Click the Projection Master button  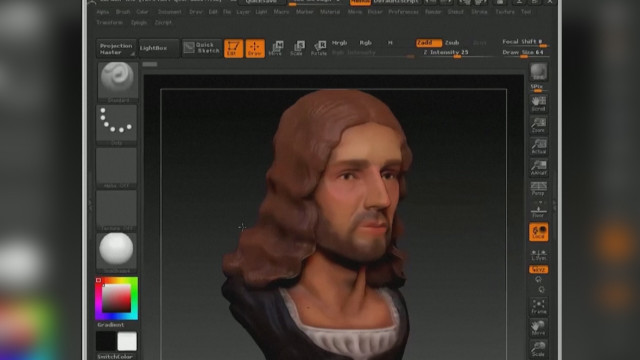[116, 48]
